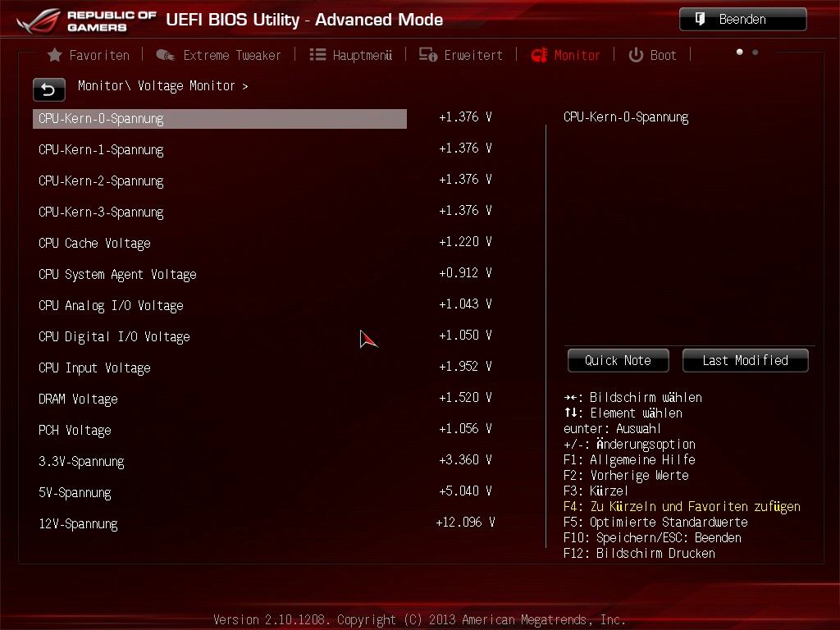Click the back arrow icon button

pos(48,89)
